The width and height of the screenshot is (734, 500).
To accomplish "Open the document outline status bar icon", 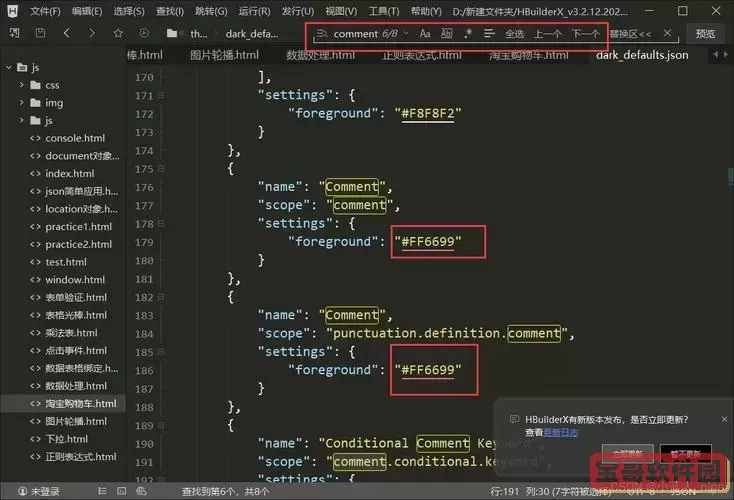I will (102, 491).
